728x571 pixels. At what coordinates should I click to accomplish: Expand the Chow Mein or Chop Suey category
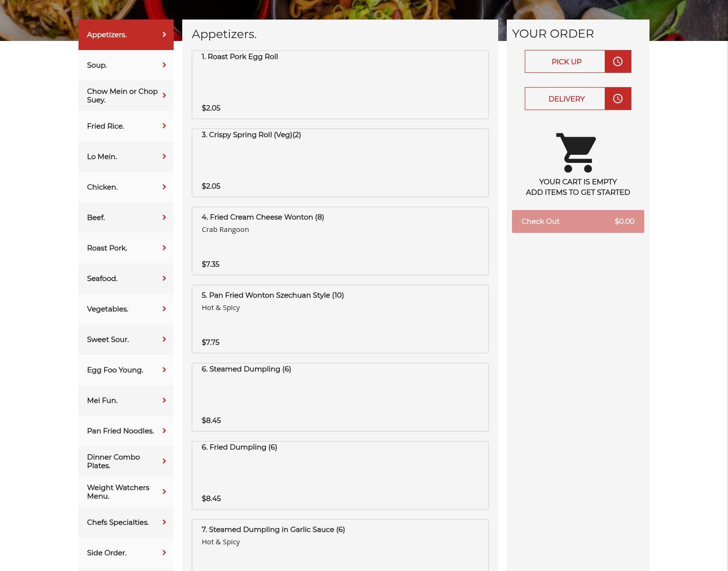(x=126, y=96)
